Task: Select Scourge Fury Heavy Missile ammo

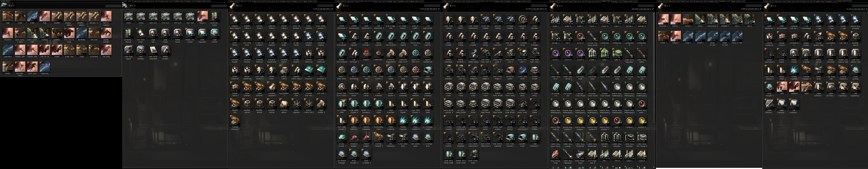Action: (x=592, y=36)
